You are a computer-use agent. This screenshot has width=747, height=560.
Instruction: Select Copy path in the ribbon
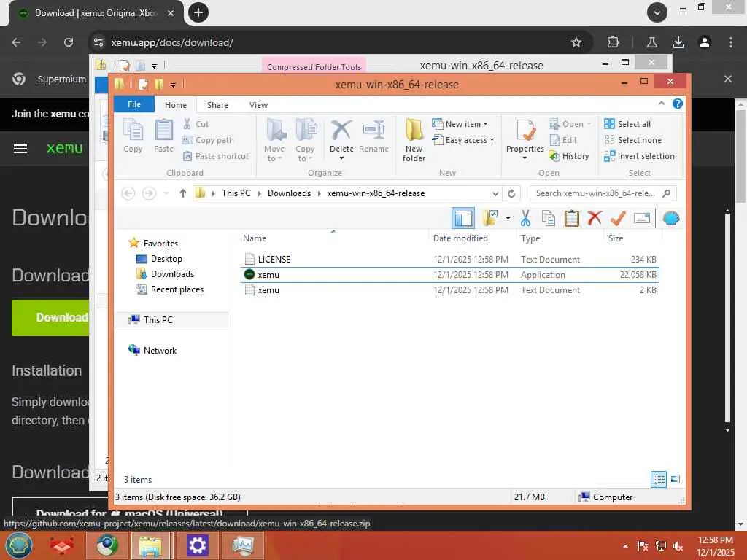(208, 140)
